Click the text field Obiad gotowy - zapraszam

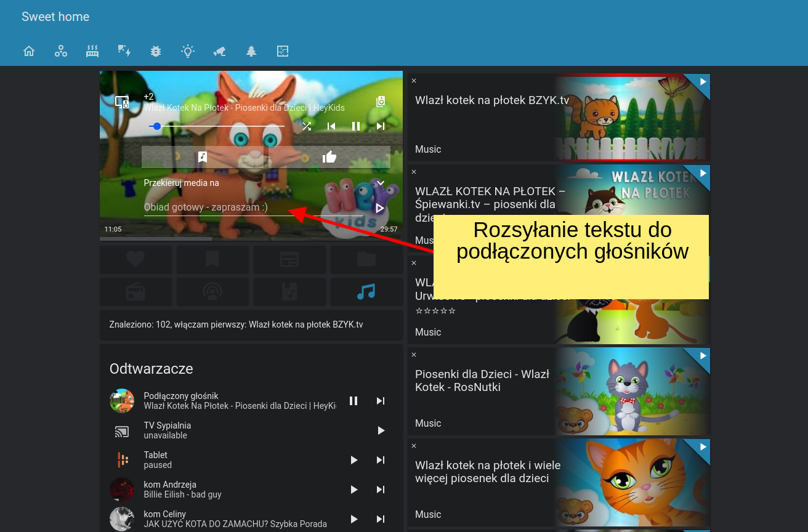pos(254,208)
